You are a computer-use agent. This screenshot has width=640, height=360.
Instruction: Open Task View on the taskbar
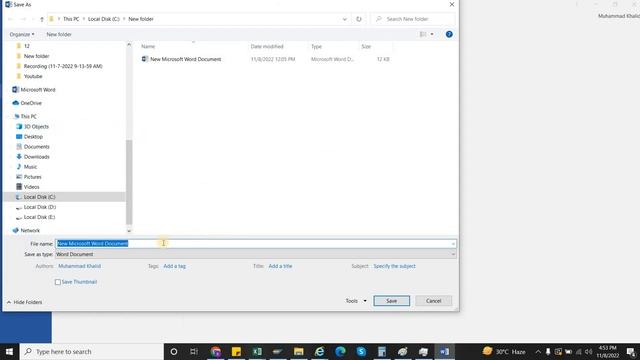point(194,351)
